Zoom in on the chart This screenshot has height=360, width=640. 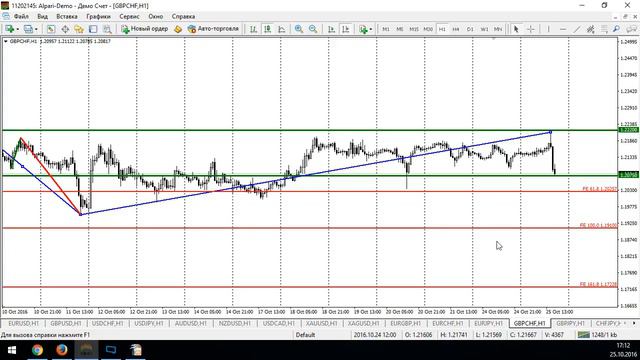299,29
